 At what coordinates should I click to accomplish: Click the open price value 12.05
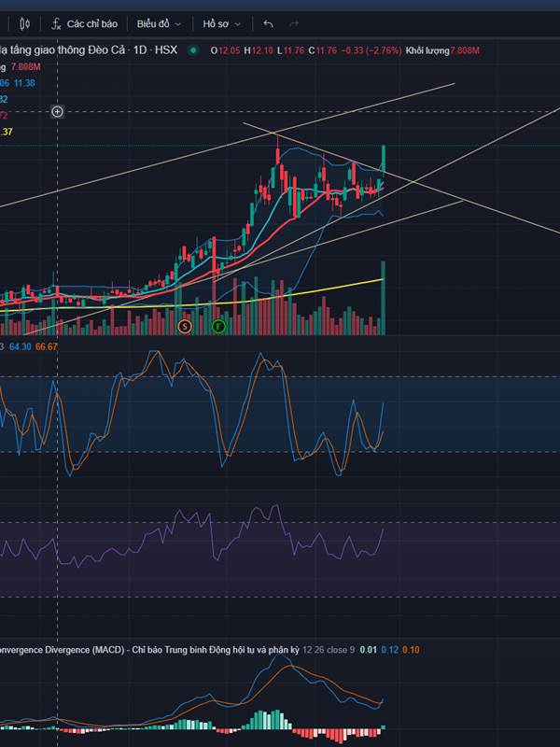229,50
